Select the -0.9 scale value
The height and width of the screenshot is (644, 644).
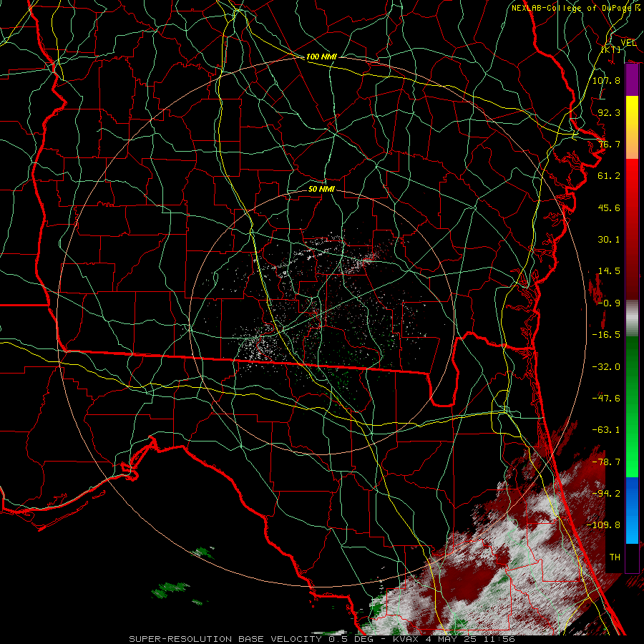tap(609, 303)
